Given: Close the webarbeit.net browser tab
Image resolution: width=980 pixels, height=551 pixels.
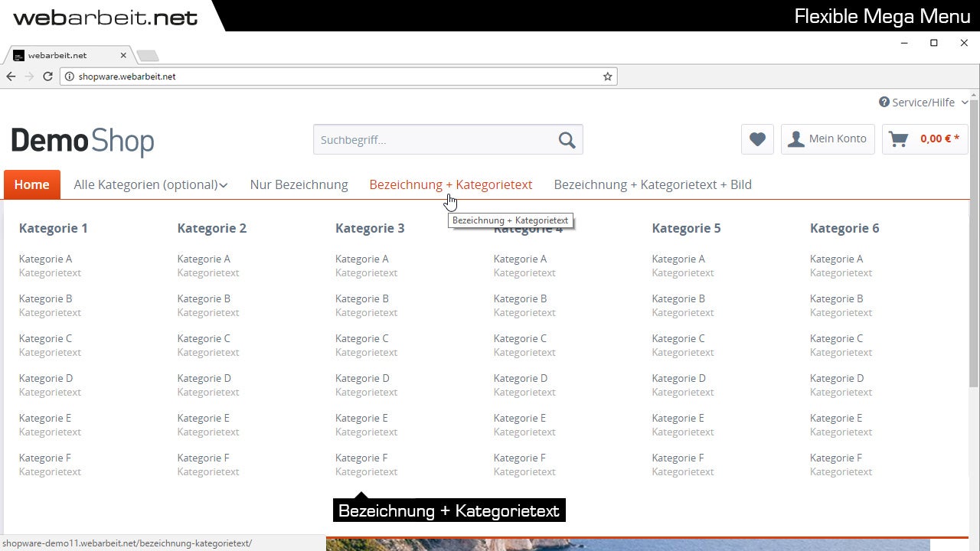Looking at the screenshot, I should click(124, 55).
